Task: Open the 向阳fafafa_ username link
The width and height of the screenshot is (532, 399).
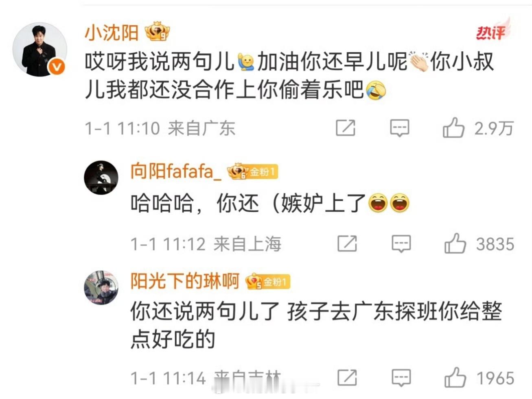Action: click(176, 171)
